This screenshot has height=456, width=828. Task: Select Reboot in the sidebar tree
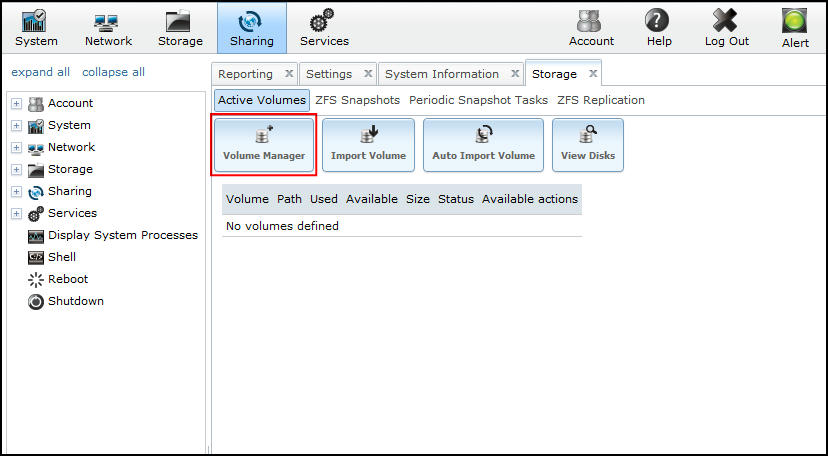click(x=67, y=279)
